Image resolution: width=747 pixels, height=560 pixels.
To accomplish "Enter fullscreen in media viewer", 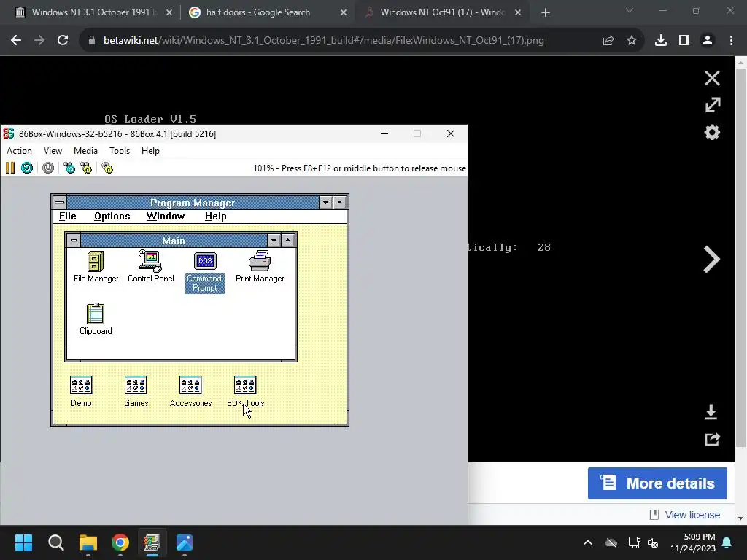I will [x=713, y=105].
